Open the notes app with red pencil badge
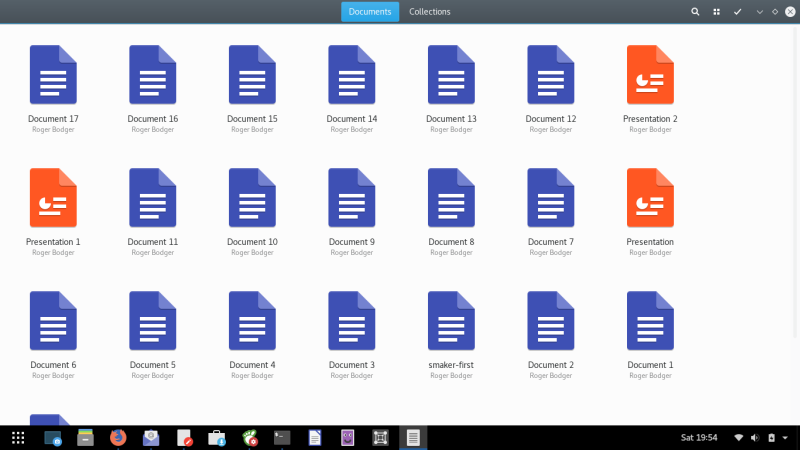Image resolution: width=800 pixels, height=450 pixels. 184,438
